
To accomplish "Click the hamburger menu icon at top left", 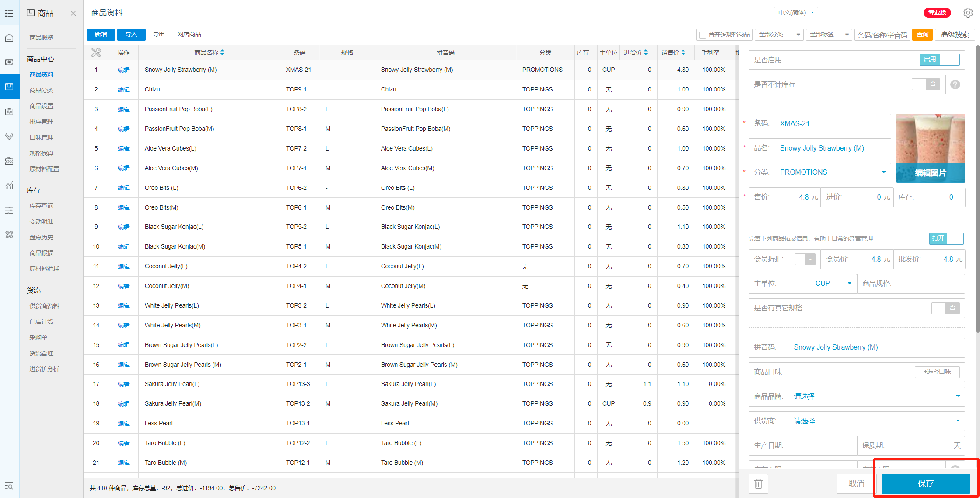I will [9, 13].
